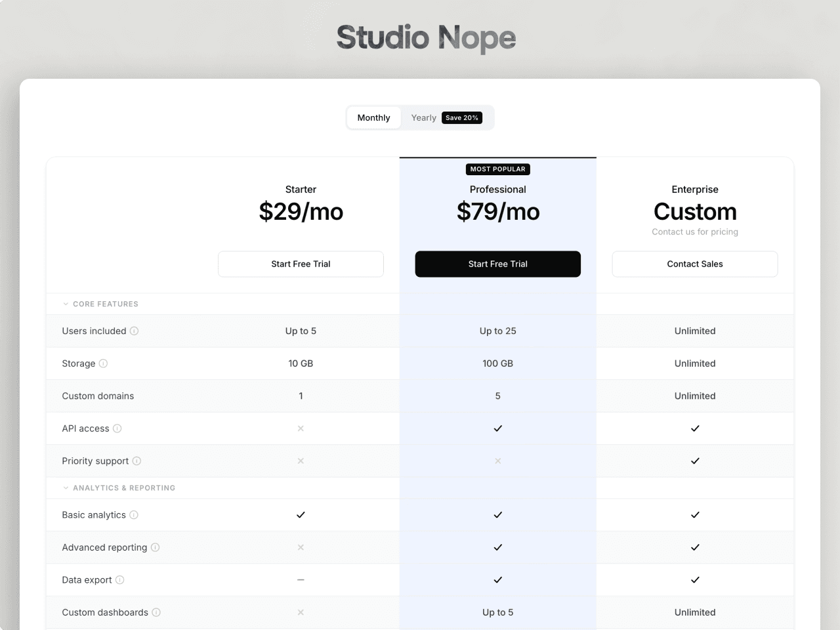Start Free Trial for Professional plan
840x630 pixels.
point(497,264)
